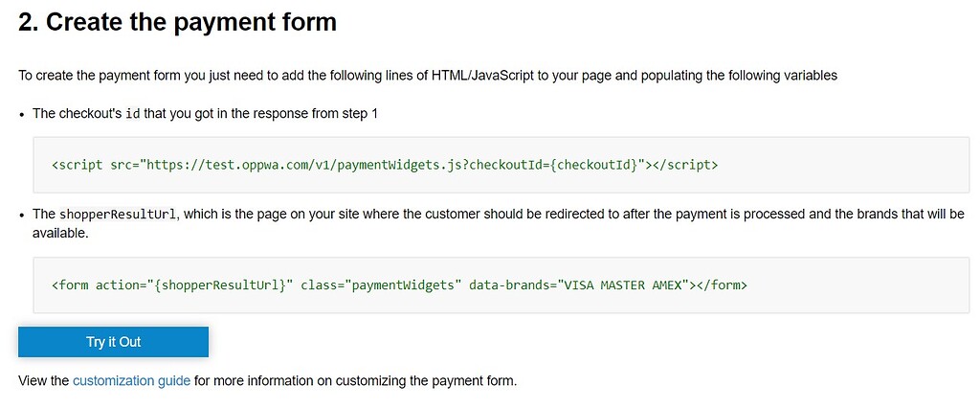This screenshot has width=980, height=409.
Task: Click the inline code word "id"
Action: 132,114
